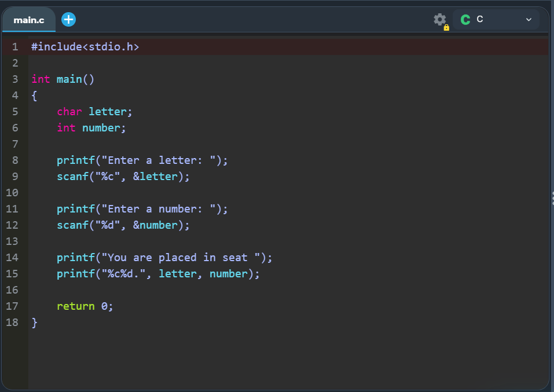Image resolution: width=554 pixels, height=392 pixels.
Task: Expand the language selector chevron arrow
Action: point(528,20)
